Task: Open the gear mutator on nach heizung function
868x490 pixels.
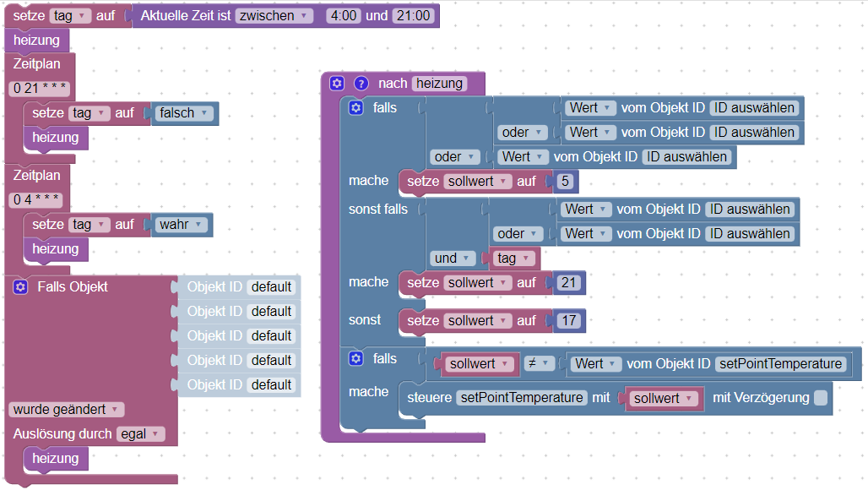Action: [337, 84]
